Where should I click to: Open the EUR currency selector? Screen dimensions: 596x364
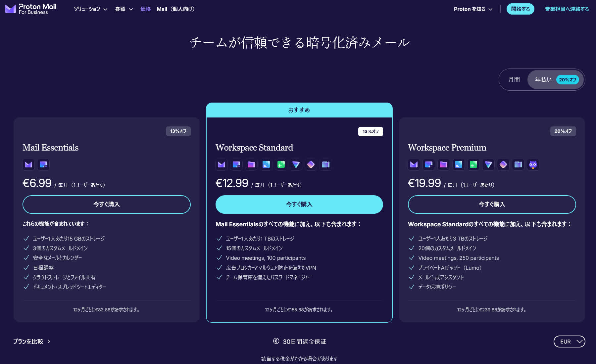(x=569, y=341)
